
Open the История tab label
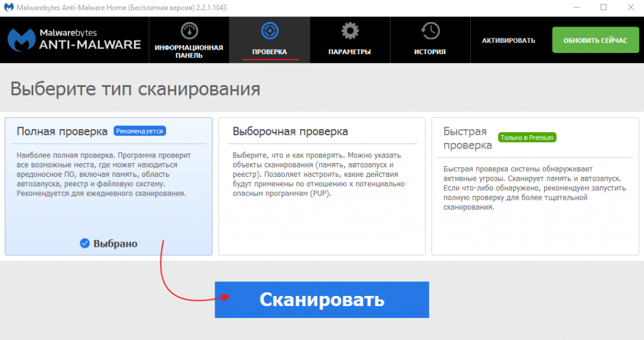(430, 52)
